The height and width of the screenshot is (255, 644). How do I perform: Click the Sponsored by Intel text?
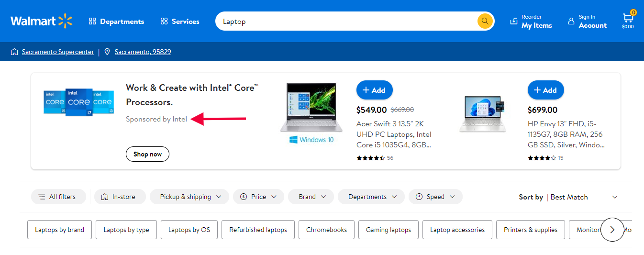156,119
